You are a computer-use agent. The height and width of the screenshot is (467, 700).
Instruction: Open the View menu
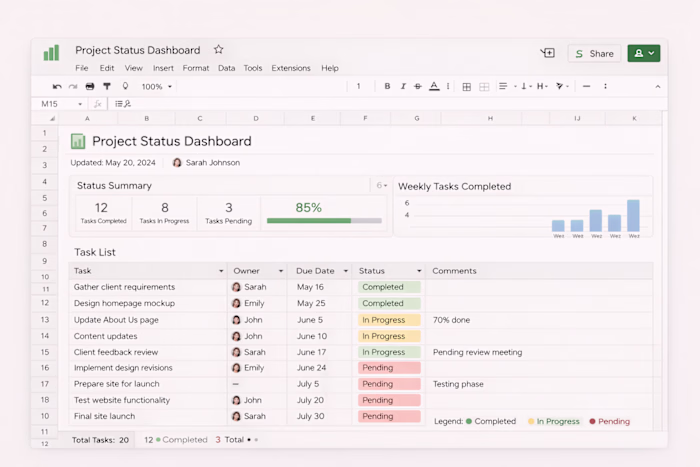point(133,68)
